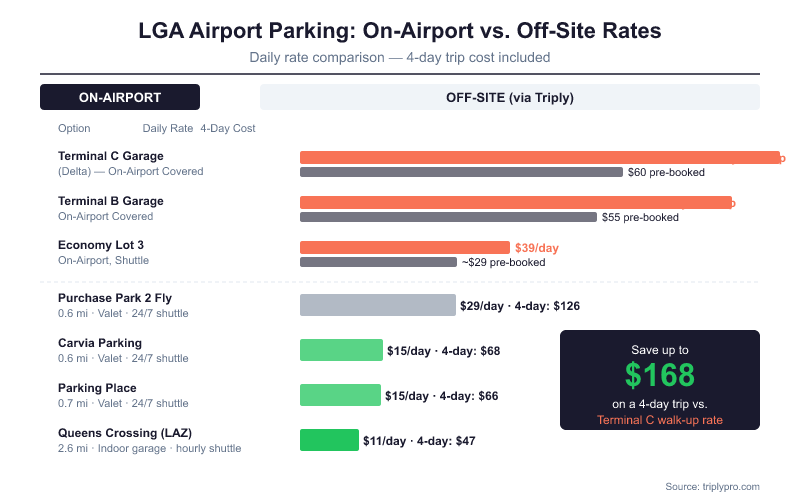Screen dimensions: 800x500
Task: Click the Terminal C Garage label
Action: (111, 156)
